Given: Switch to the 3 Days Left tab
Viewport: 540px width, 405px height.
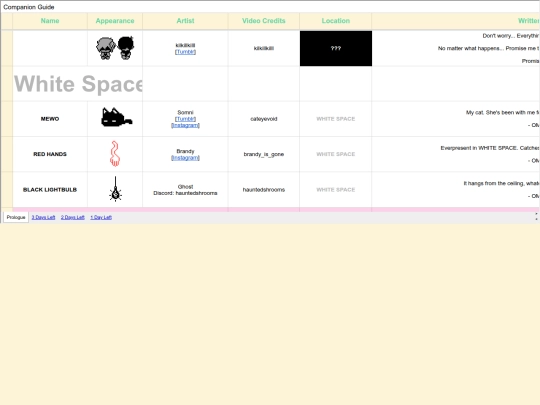Looking at the screenshot, I should tap(43, 217).
